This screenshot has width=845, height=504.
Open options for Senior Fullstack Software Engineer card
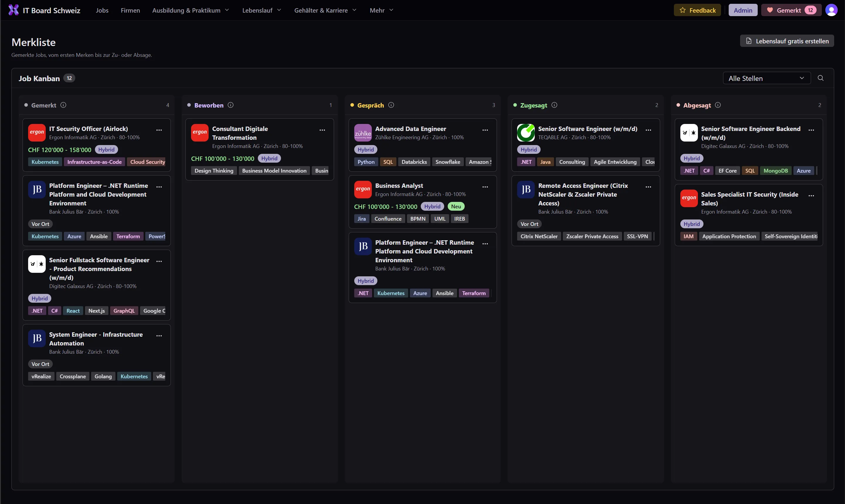point(159,261)
